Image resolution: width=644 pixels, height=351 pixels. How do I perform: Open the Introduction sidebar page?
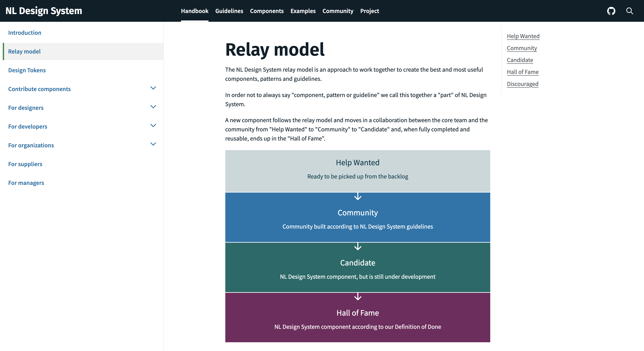click(x=25, y=33)
